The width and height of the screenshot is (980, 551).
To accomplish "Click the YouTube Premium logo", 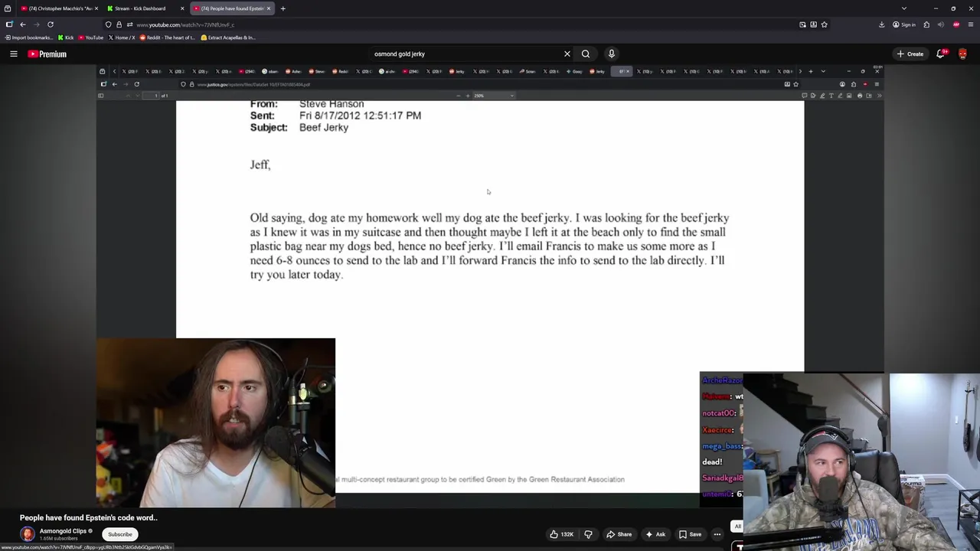I will click(x=47, y=54).
